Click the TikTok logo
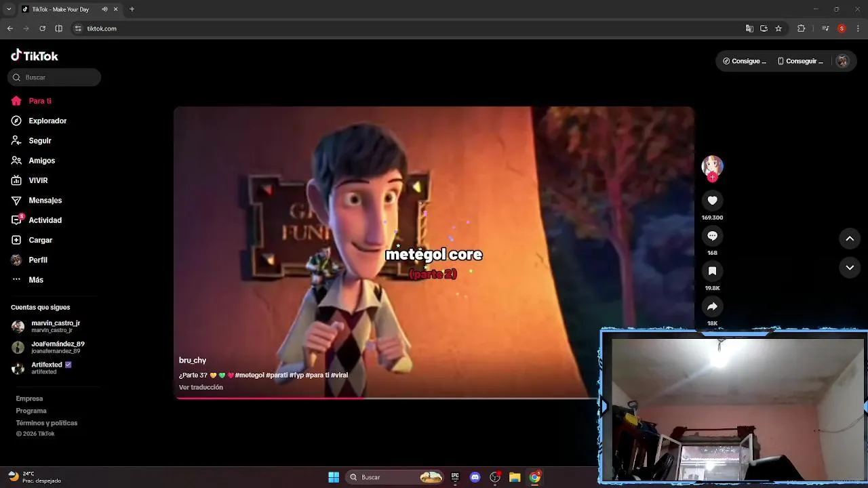This screenshot has width=868, height=488. tap(35, 56)
